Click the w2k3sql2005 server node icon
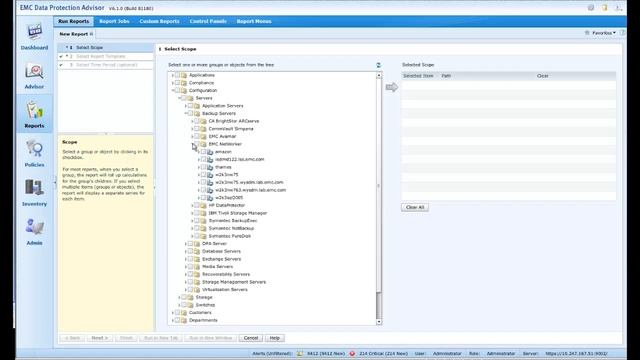Image resolution: width=640 pixels, height=360 pixels. (210, 198)
